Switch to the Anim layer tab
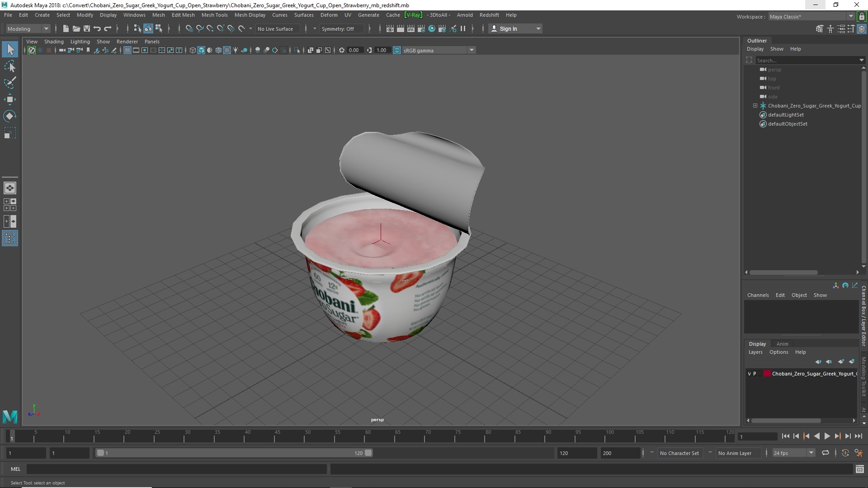The height and width of the screenshot is (488, 868). [782, 344]
